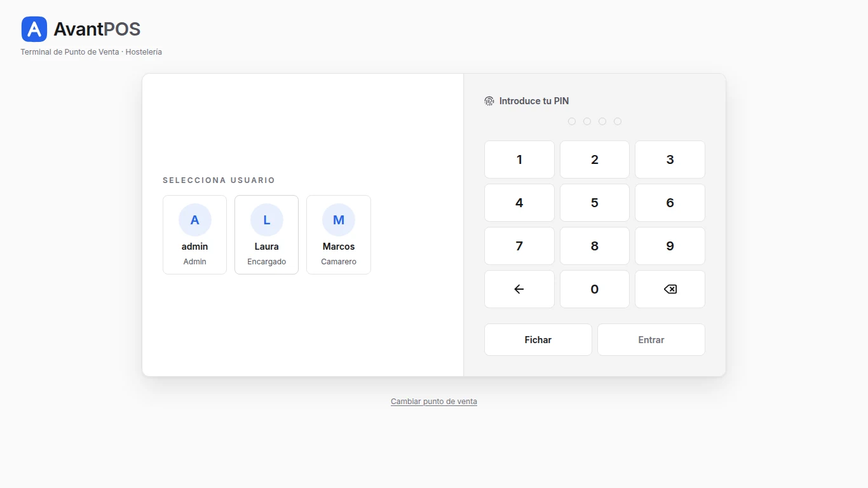The width and height of the screenshot is (868, 488).
Task: Tap keypad digit 7
Action: (519, 246)
